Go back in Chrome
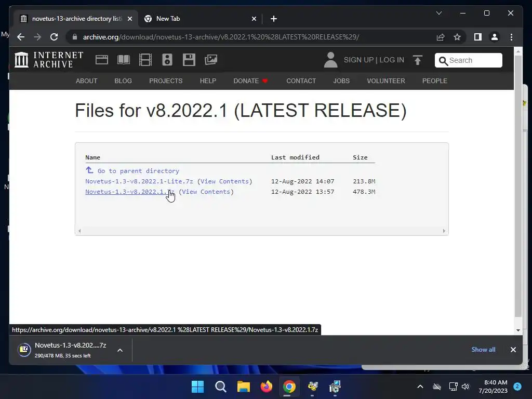The image size is (532, 399). (x=21, y=37)
